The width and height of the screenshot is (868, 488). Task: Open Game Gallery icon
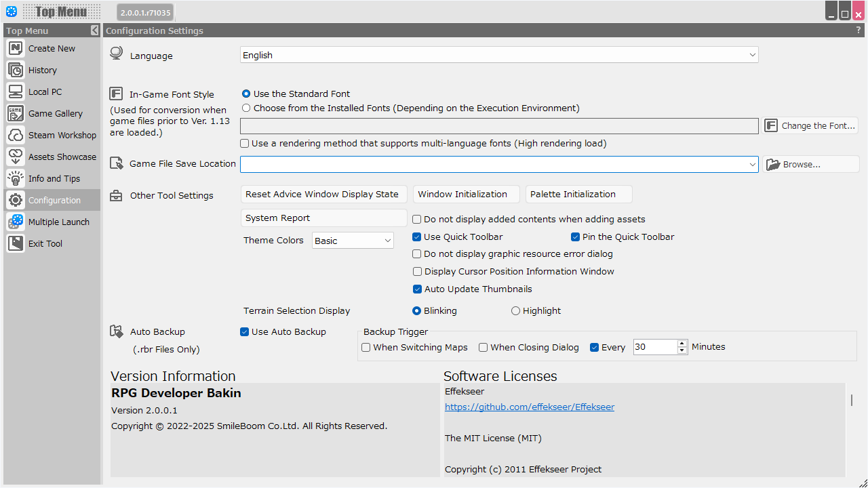(16, 114)
